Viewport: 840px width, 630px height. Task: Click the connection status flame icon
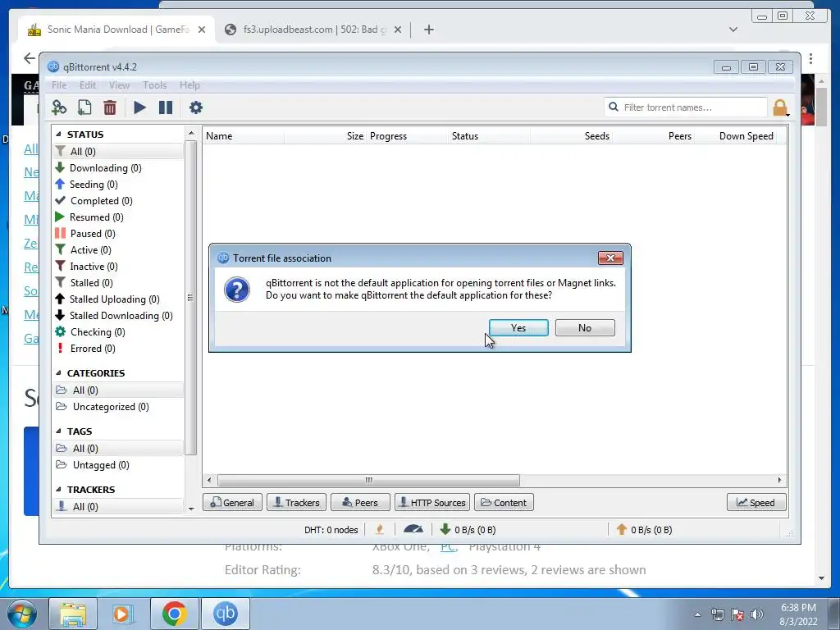click(380, 529)
